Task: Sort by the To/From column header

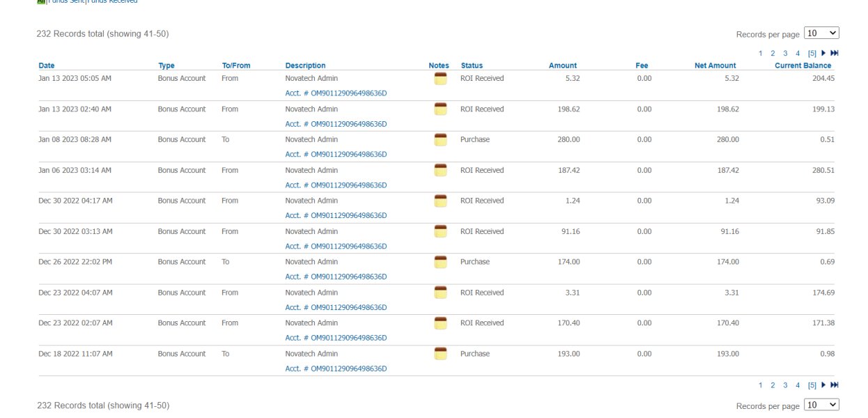Action: [236, 65]
